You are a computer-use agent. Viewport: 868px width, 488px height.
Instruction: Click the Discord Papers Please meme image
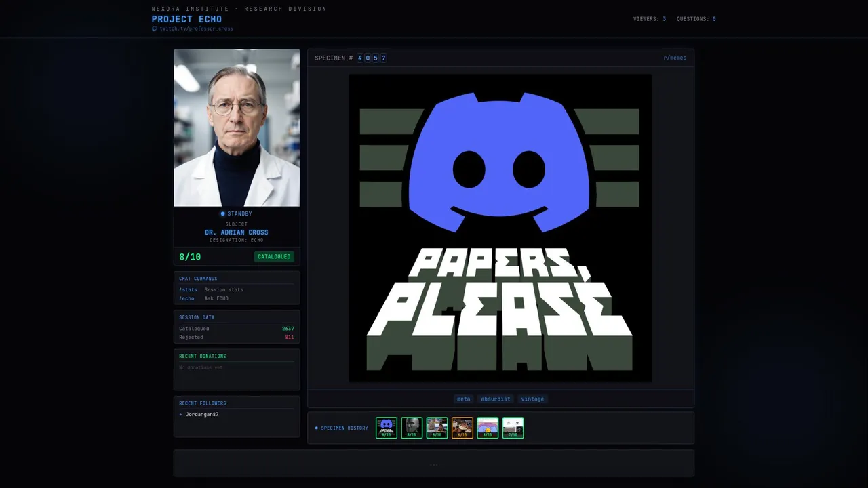[500, 228]
